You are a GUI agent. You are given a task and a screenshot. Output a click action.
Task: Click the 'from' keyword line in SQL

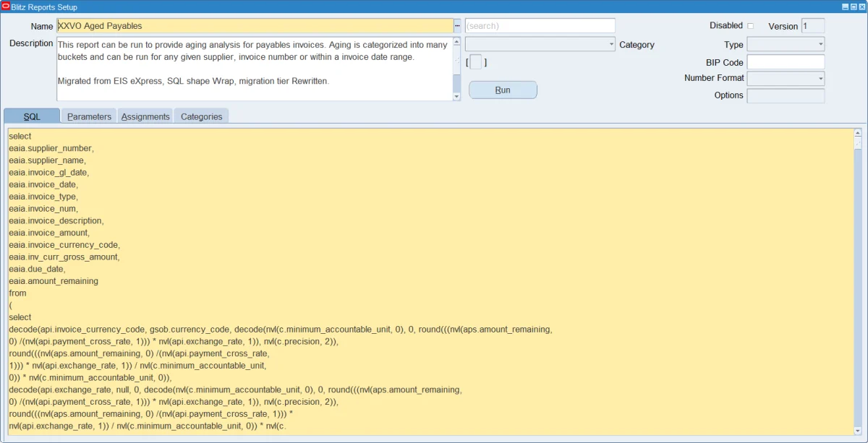[17, 293]
